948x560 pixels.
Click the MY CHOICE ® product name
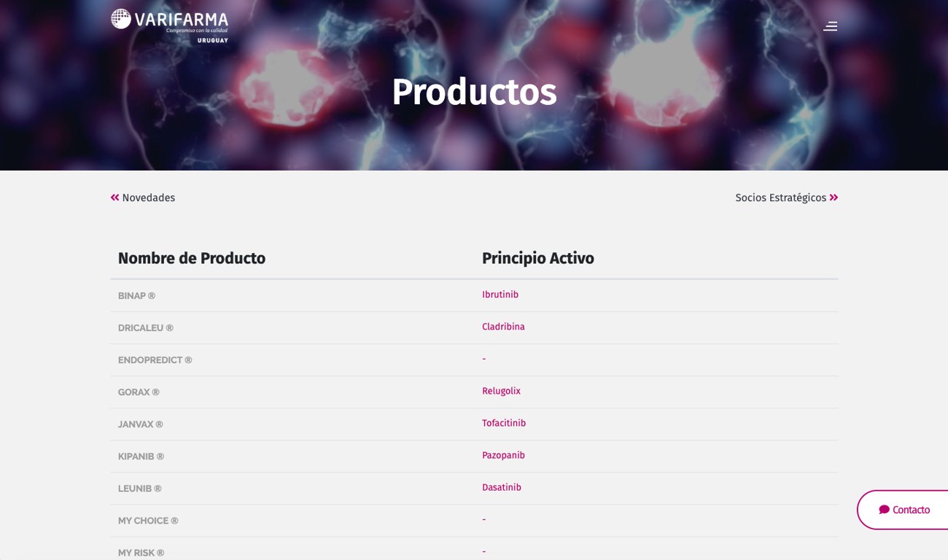pyautogui.click(x=148, y=521)
